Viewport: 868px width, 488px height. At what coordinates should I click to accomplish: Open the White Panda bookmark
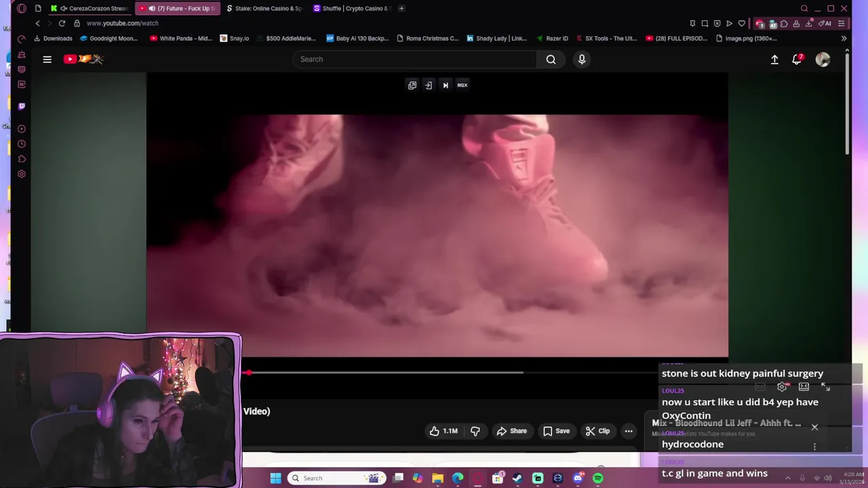181,39
